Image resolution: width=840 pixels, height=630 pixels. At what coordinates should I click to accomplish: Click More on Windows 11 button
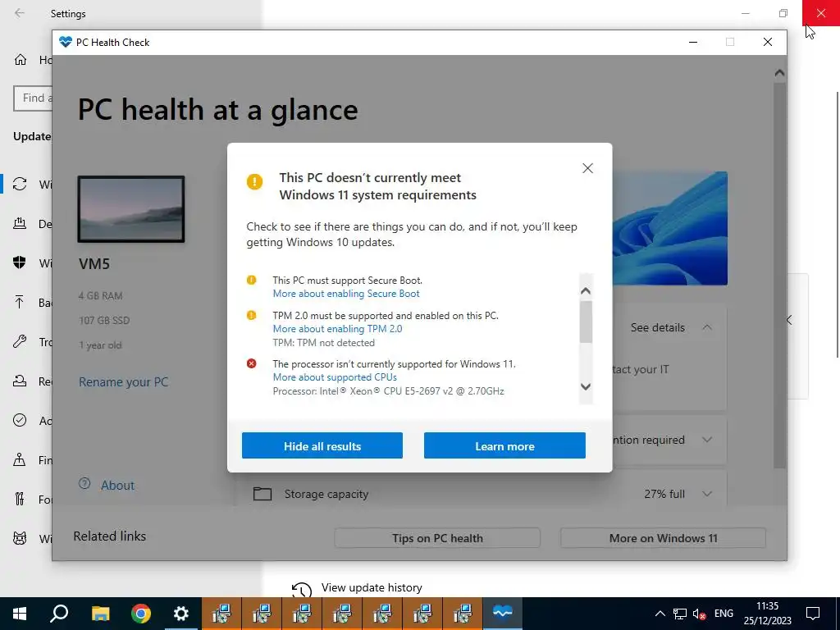pos(663,538)
